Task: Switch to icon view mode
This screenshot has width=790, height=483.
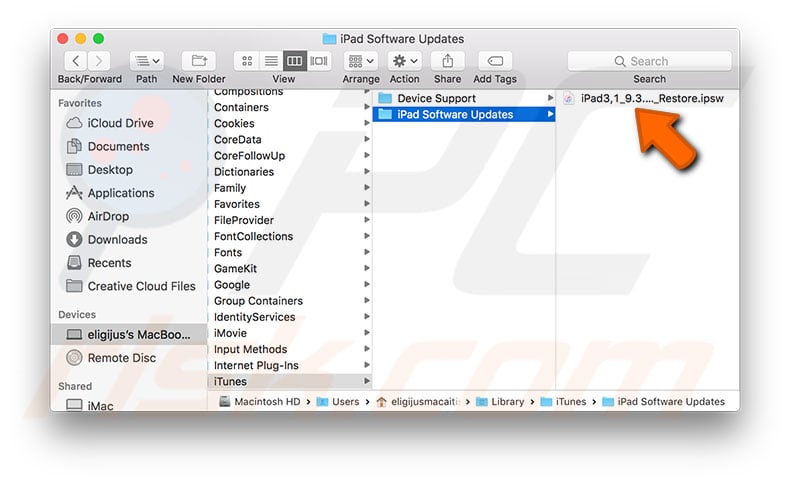Action: coord(247,61)
